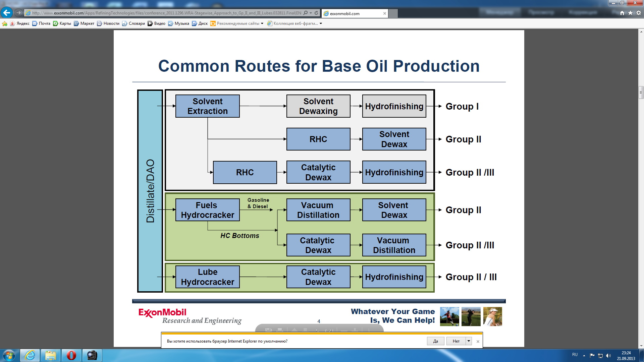The image size is (644, 362).
Task: Click the Whatever Your Game slogan
Action: [393, 316]
